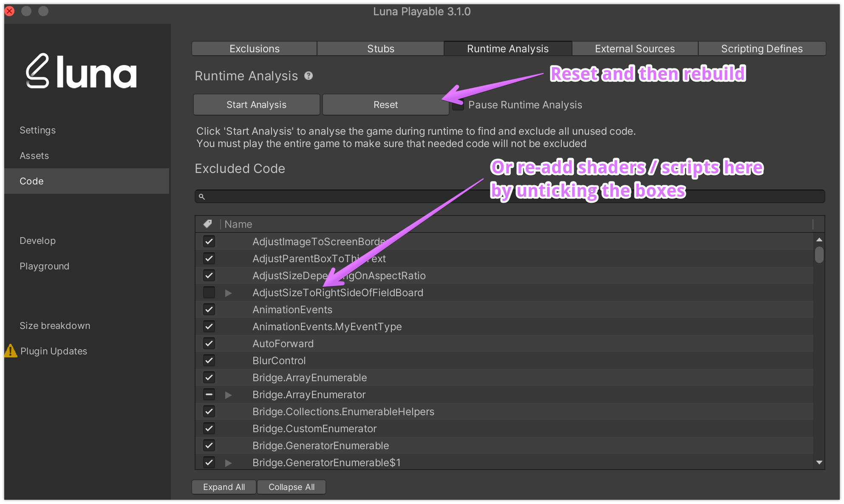Screen dimensions: 844x504
Task: Select the AutoForward row text
Action: click(x=283, y=343)
